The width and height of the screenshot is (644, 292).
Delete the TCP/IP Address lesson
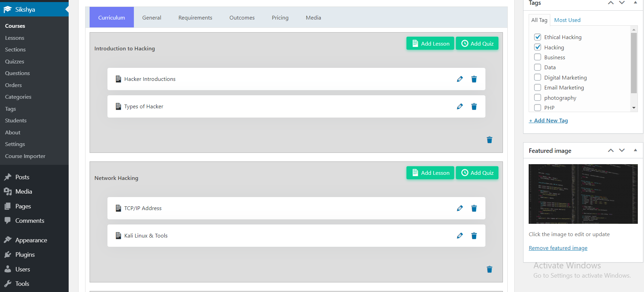pos(474,208)
